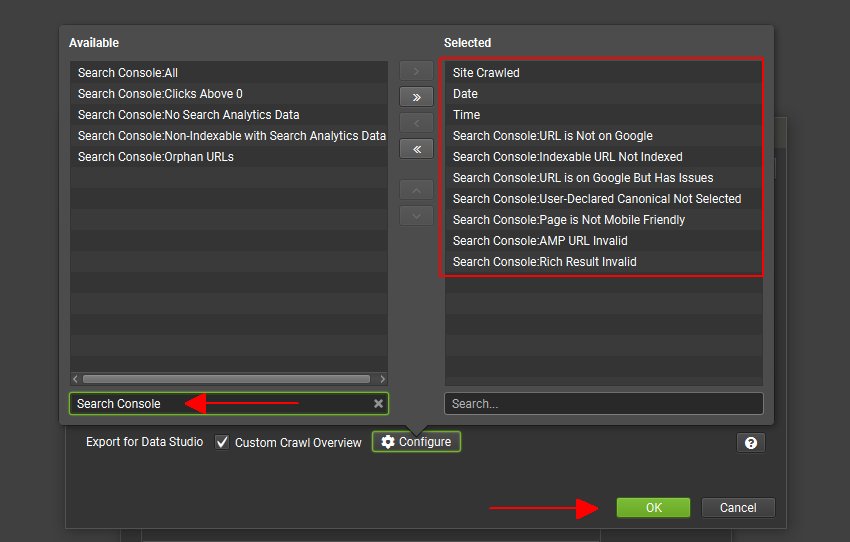Toggle the Custom Crawl Overview checkbox
Screen dimensions: 850x542
222,442
